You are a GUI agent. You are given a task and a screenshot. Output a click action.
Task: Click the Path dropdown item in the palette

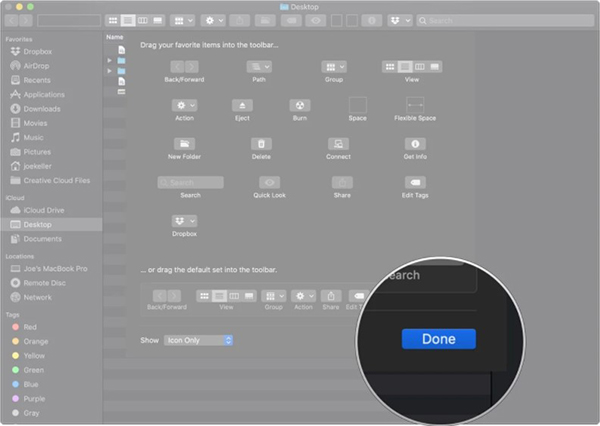(259, 67)
